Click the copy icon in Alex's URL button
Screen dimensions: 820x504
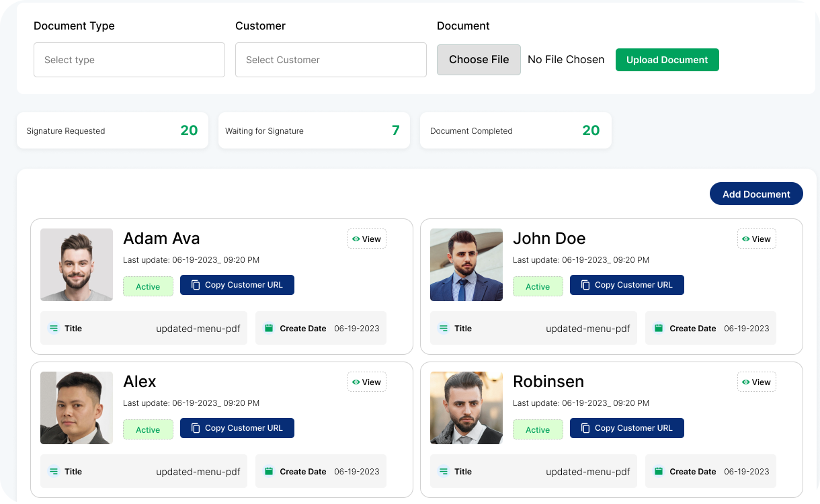[x=196, y=428]
